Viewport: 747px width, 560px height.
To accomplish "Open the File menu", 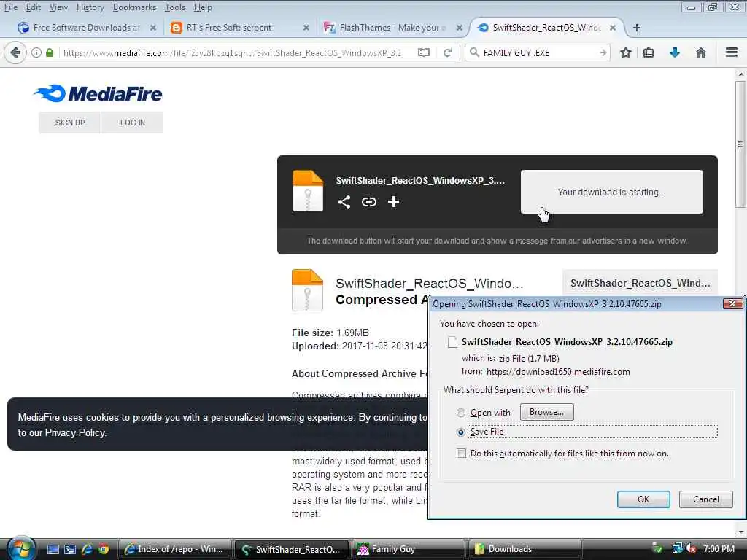I will (x=10, y=7).
